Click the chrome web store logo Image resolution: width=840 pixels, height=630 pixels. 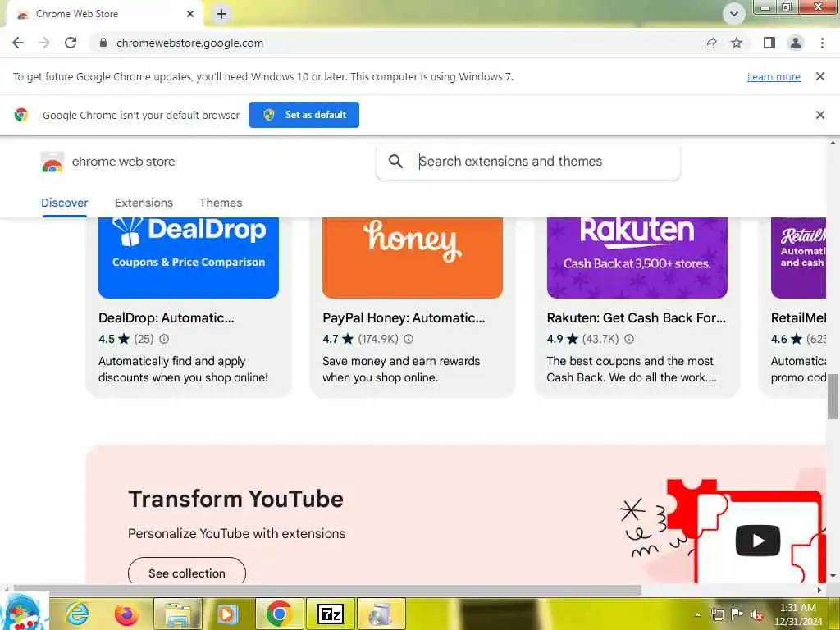pos(107,162)
